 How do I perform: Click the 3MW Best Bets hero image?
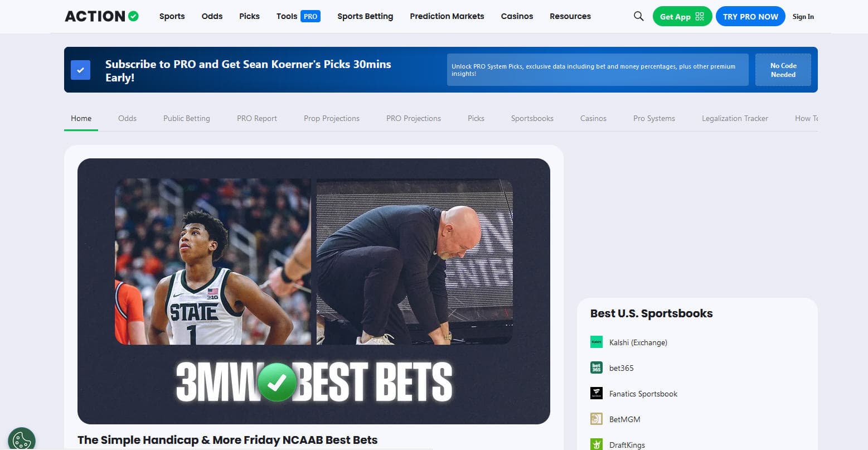313,290
